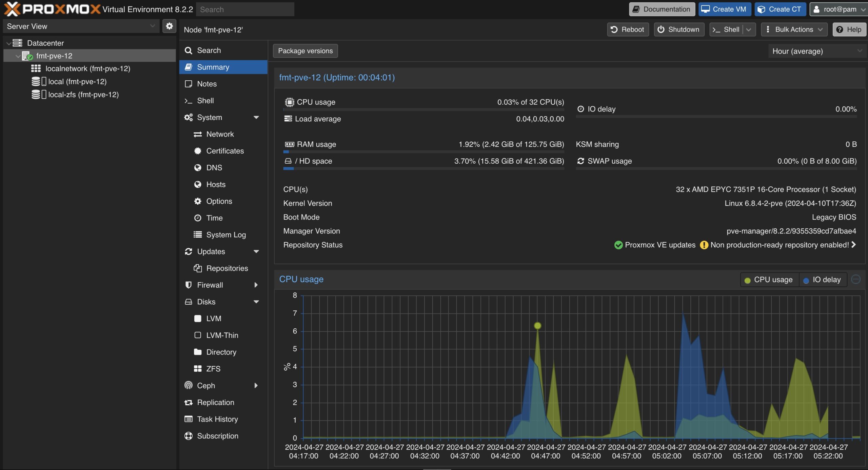Expand the Firewall submenu arrow
Image resolution: width=868 pixels, height=470 pixels.
coord(256,285)
